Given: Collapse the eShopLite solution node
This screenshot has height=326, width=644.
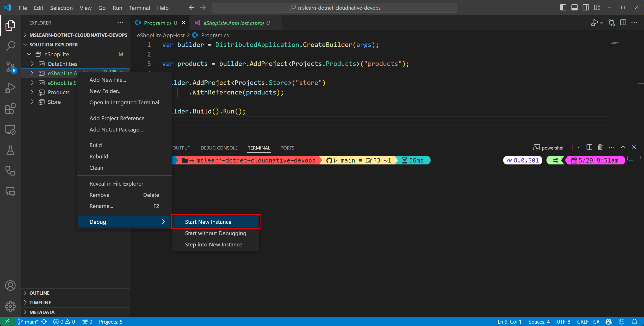Looking at the screenshot, I should (29, 54).
